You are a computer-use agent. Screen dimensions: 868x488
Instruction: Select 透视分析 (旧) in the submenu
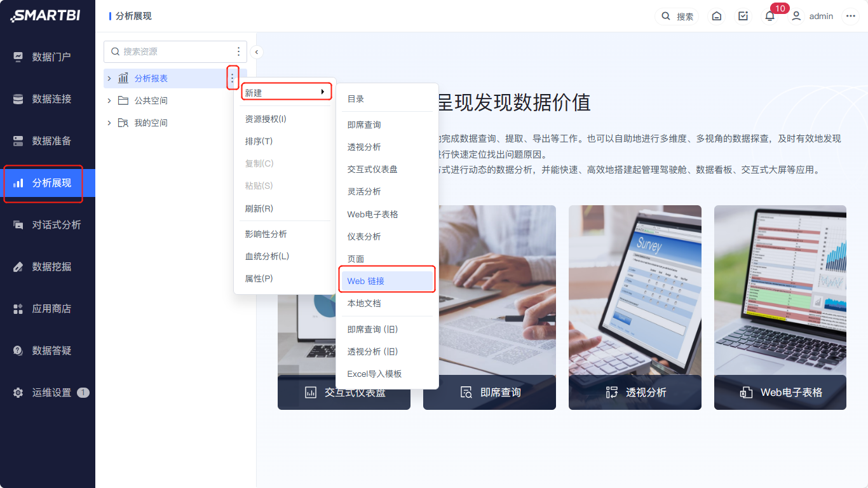(x=387, y=351)
